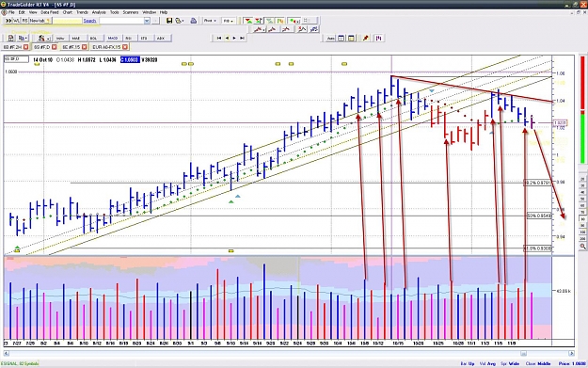Click the chart symbol field showing 6S #F.D
Image resolution: width=588 pixels, height=368 pixels.
tap(16, 59)
